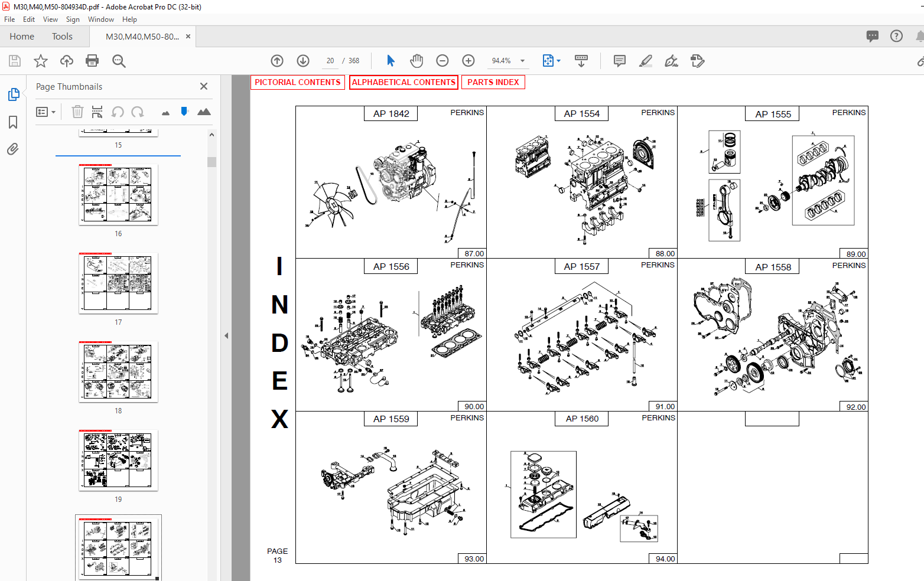Adjust the thumbnail size slider
The image size is (924, 581).
coord(184,111)
